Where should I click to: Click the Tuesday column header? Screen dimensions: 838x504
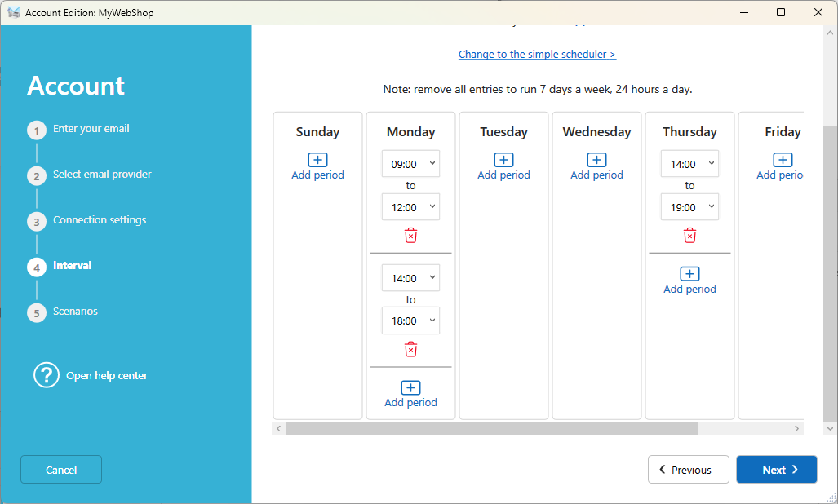point(503,132)
